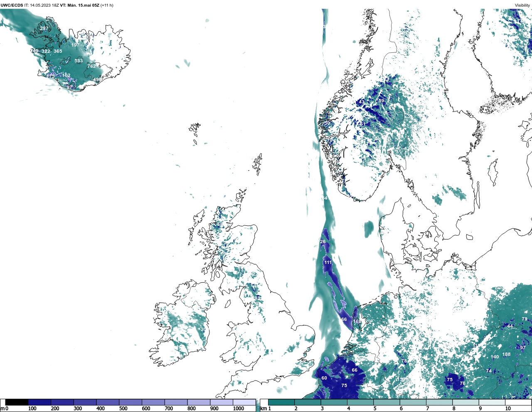This screenshot has height=412, width=532.
Task: Click the (+11 h) forecast offset text
Action: click(x=107, y=5)
